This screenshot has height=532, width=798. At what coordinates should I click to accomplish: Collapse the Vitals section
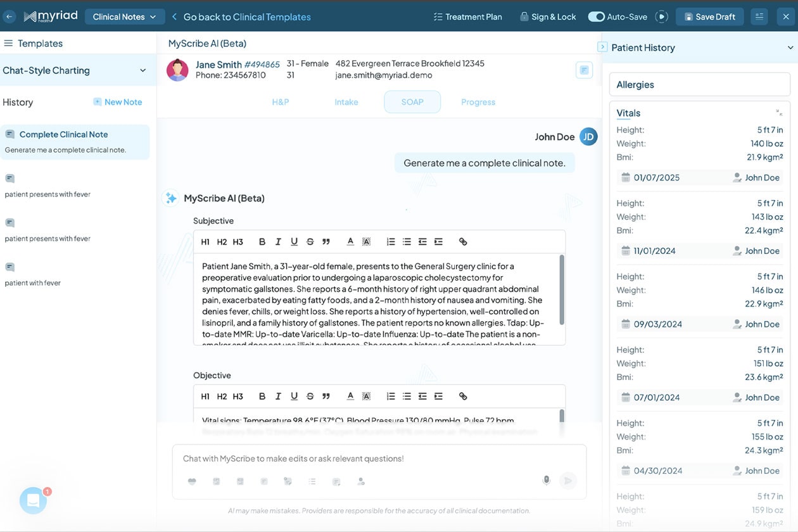coord(779,113)
